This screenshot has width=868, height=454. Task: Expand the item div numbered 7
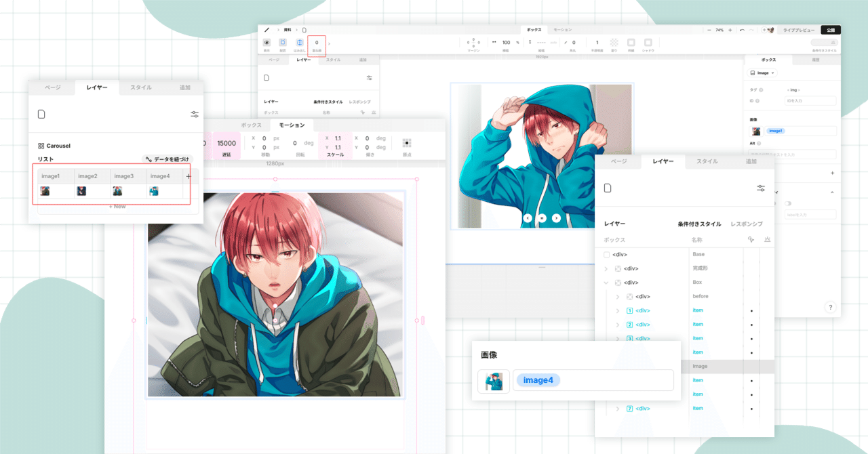point(618,409)
